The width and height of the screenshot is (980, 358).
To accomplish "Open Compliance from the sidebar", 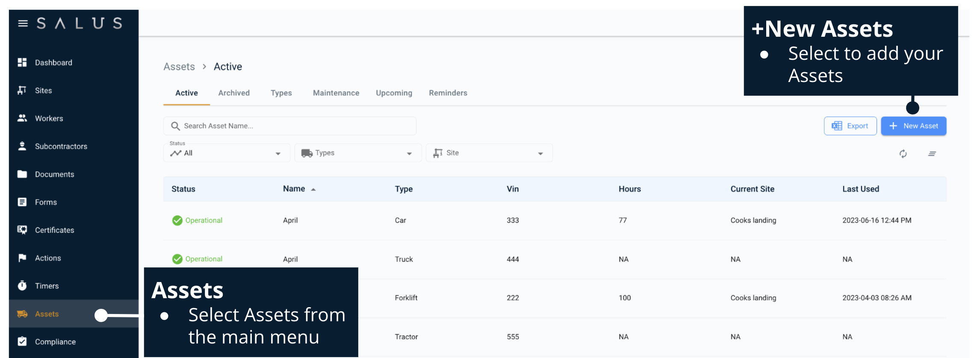I will coord(55,342).
